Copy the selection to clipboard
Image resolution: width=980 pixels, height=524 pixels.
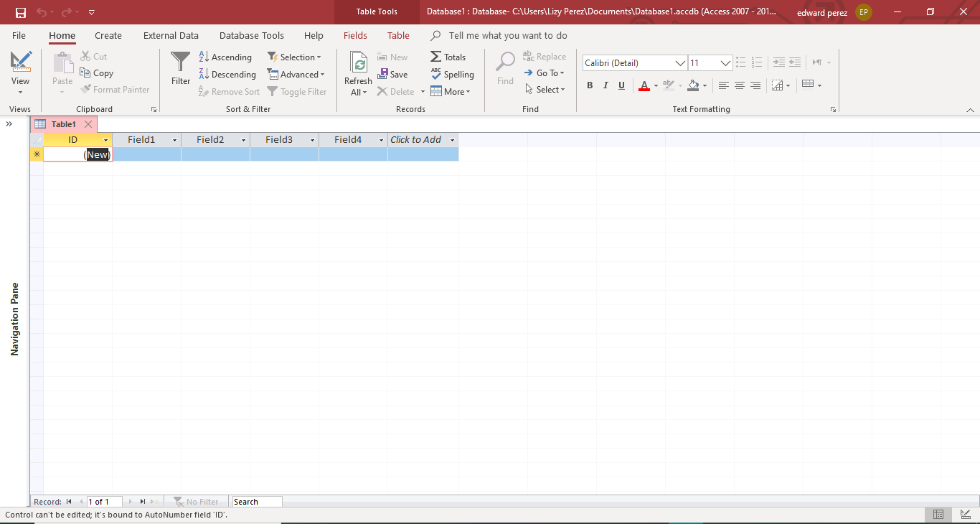[x=97, y=73]
